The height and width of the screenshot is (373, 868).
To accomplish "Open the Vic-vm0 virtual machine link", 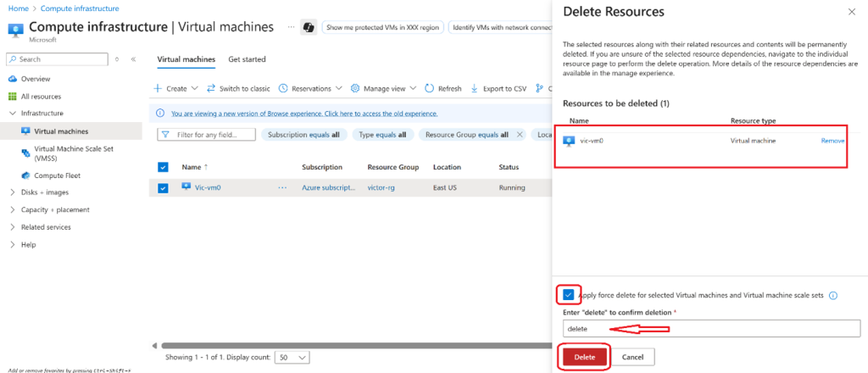I will coord(209,187).
